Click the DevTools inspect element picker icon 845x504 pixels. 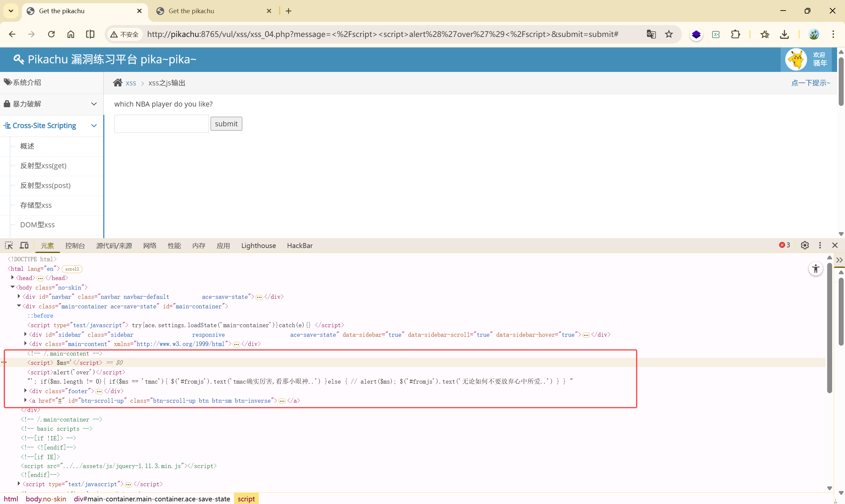coord(9,245)
